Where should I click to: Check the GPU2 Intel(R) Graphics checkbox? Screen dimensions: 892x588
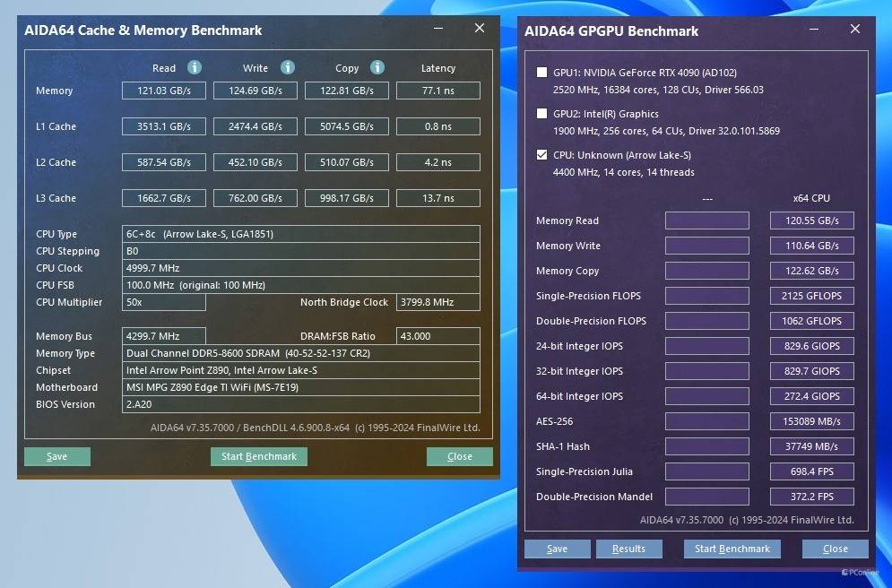click(x=541, y=114)
